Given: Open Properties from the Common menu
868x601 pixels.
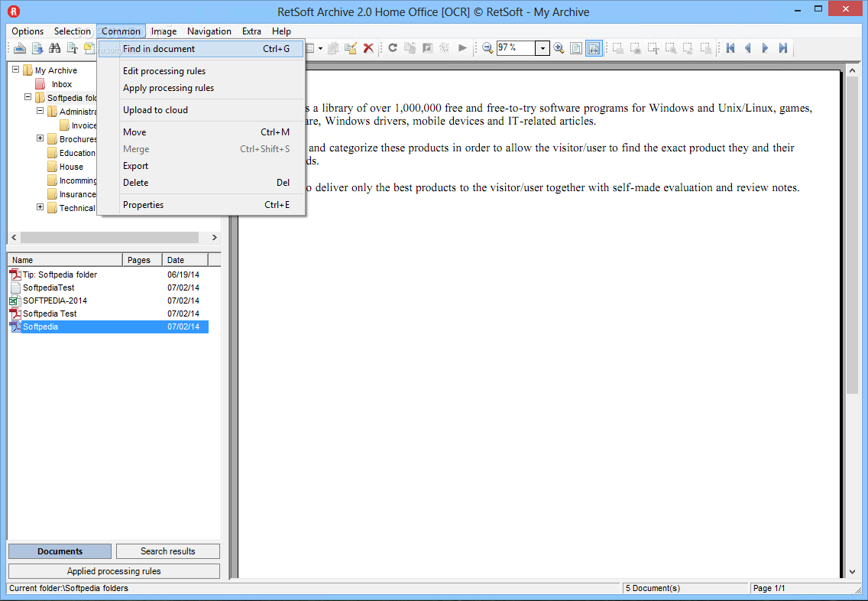Looking at the screenshot, I should coord(201,204).
